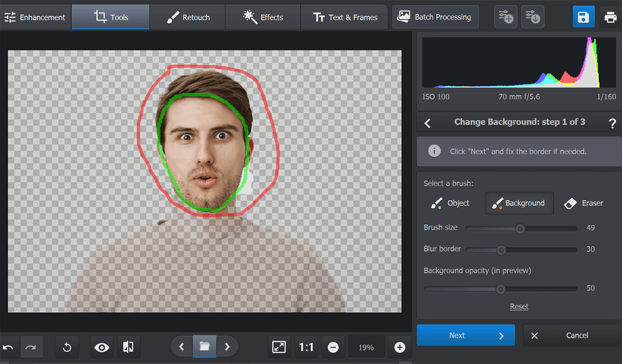The width and height of the screenshot is (622, 364).
Task: Select the Eraser brush
Action: pos(583,203)
